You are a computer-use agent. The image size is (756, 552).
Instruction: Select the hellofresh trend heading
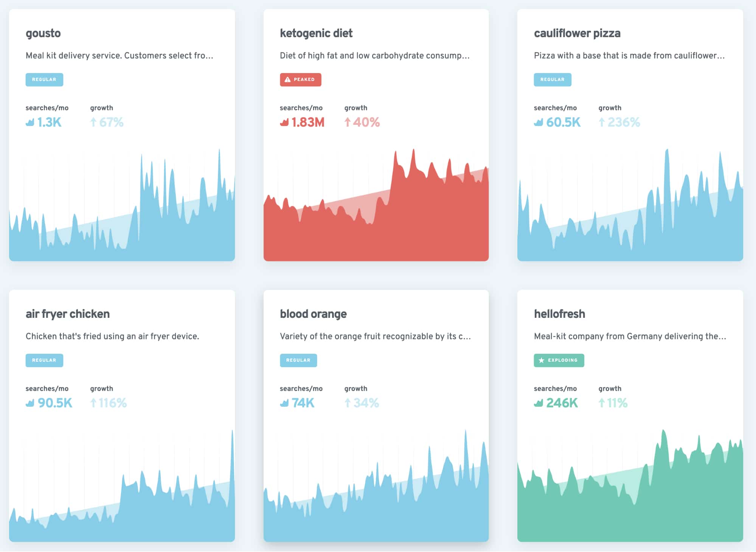point(559,314)
